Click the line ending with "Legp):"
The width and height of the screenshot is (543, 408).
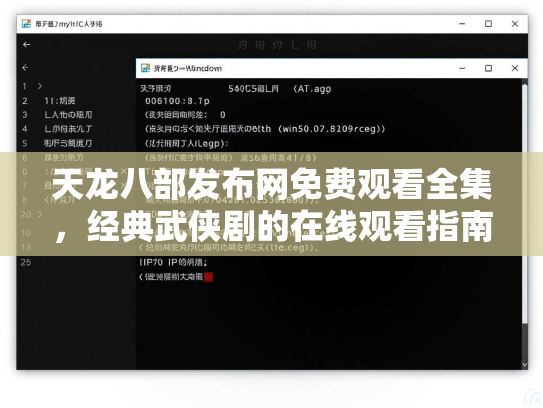tap(187, 143)
